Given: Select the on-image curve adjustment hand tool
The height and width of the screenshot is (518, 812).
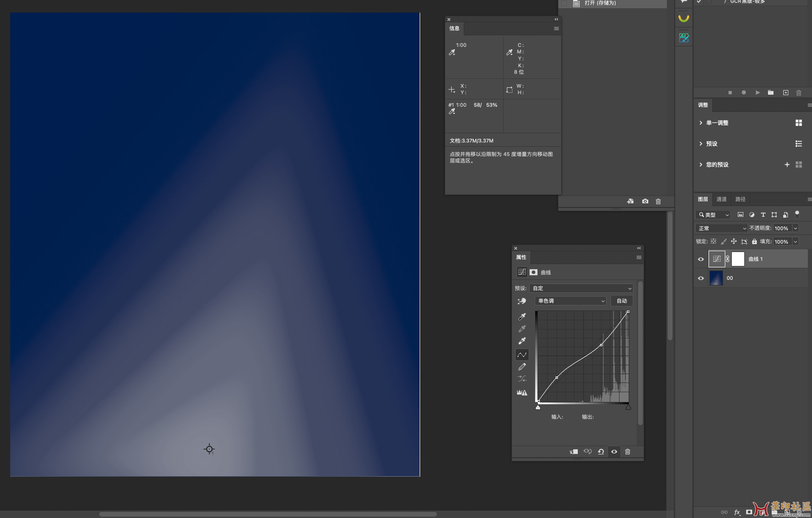Looking at the screenshot, I should pyautogui.click(x=522, y=301).
